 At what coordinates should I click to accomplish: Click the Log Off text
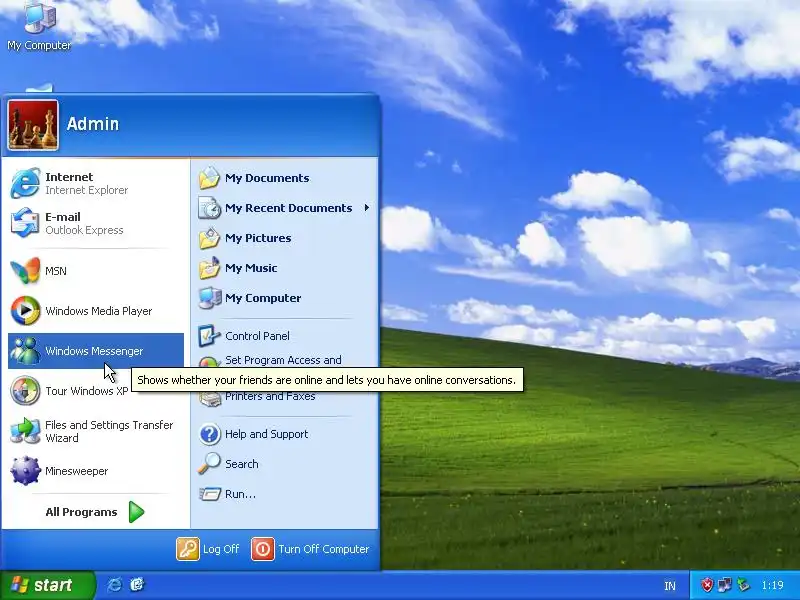click(x=221, y=549)
